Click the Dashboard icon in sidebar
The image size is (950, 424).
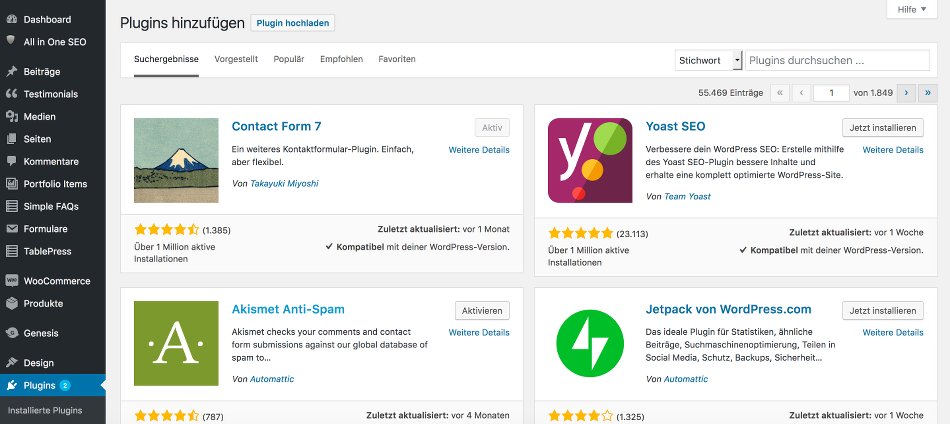11,19
